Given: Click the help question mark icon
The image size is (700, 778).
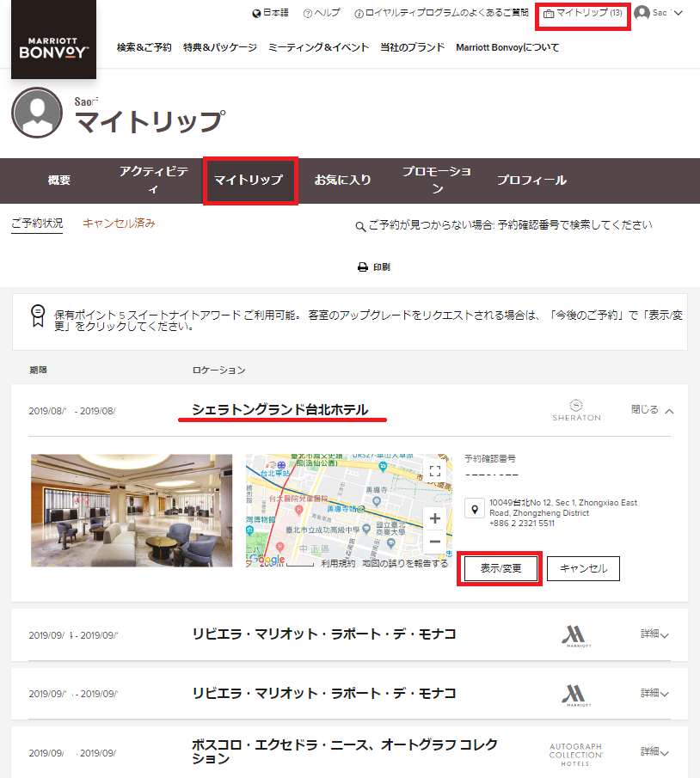Looking at the screenshot, I should click(308, 14).
